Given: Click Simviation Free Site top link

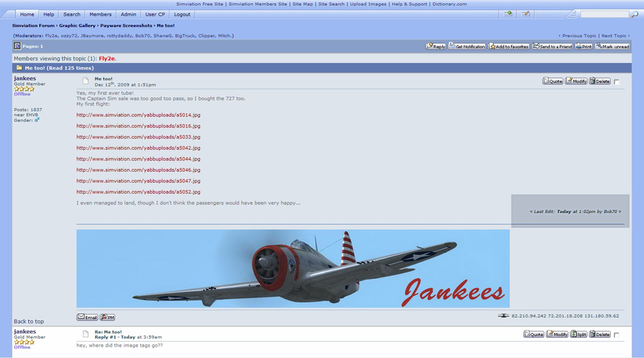Looking at the screenshot, I should click(x=199, y=4).
